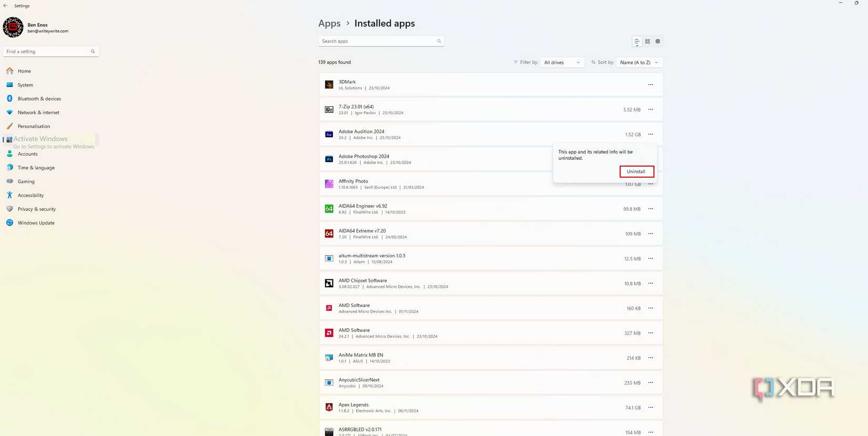Open more options for Adobe Audition 2024

pos(651,134)
